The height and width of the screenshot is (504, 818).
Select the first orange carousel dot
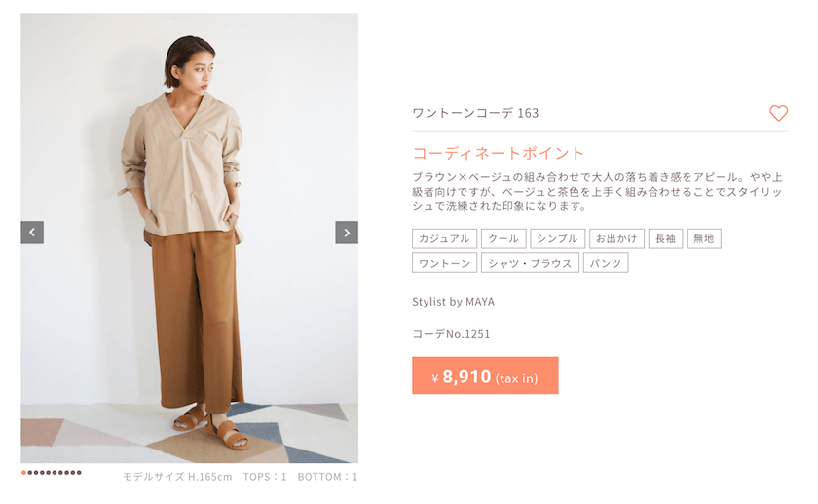coord(23,473)
